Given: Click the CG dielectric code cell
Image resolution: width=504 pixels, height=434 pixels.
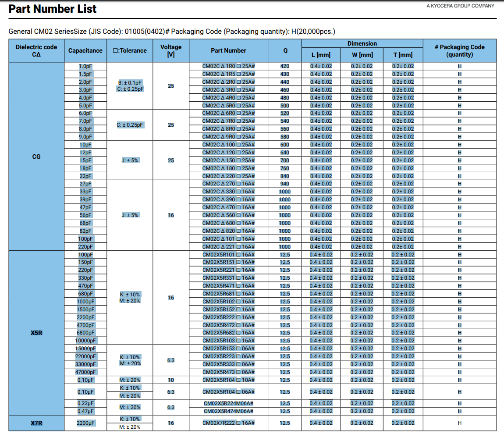Looking at the screenshot, I should click(36, 157).
